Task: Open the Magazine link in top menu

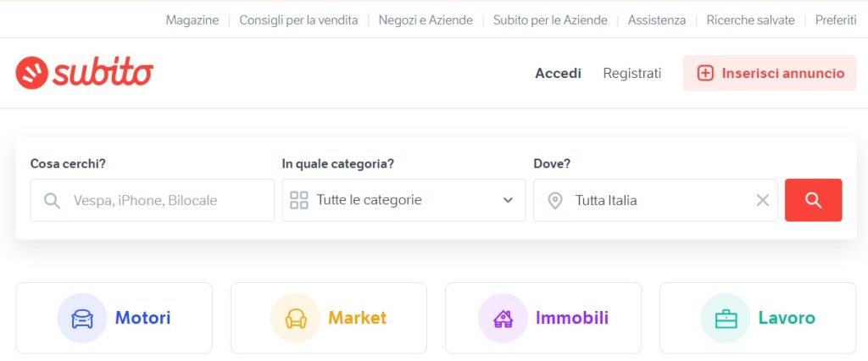Action: [x=192, y=20]
